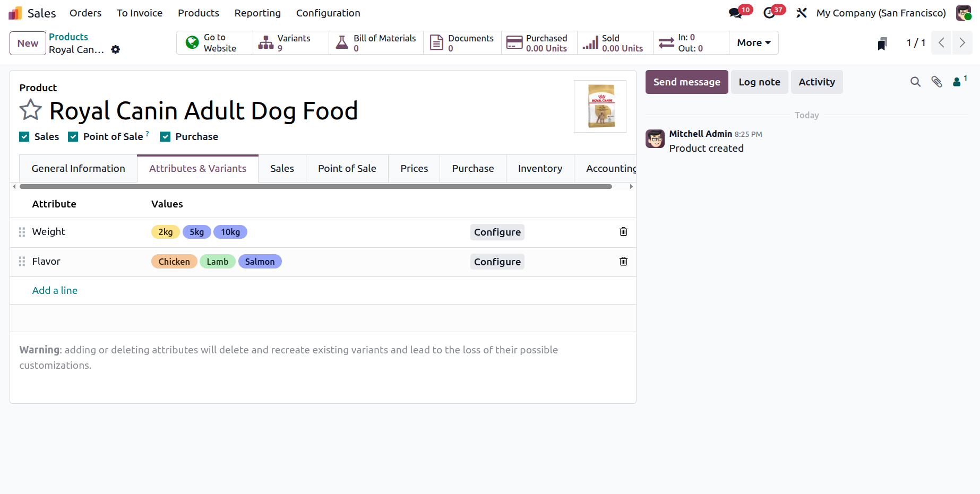The height and width of the screenshot is (494, 980).
Task: Grab the Weight row drag handle
Action: (x=22, y=232)
